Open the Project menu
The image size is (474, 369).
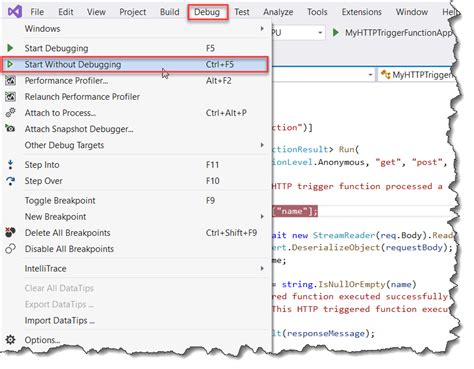click(x=133, y=12)
